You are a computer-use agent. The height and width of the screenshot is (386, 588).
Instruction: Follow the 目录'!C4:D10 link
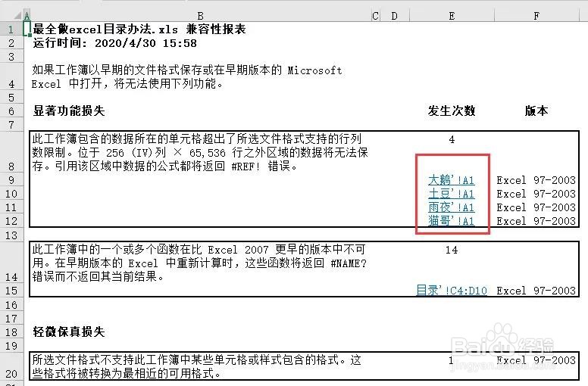coord(452,291)
